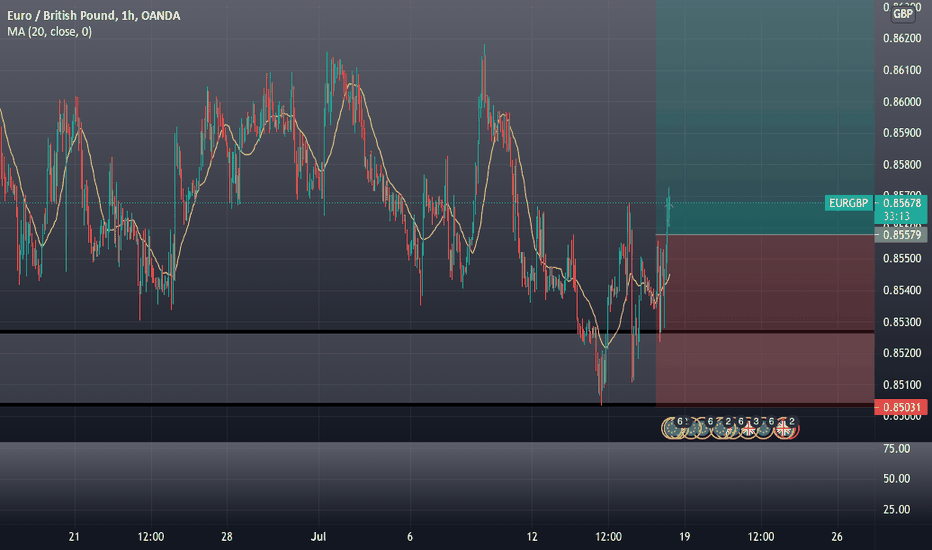Open the GBP currency selector on price axis
Screen dimensions: 932x550
(902, 14)
